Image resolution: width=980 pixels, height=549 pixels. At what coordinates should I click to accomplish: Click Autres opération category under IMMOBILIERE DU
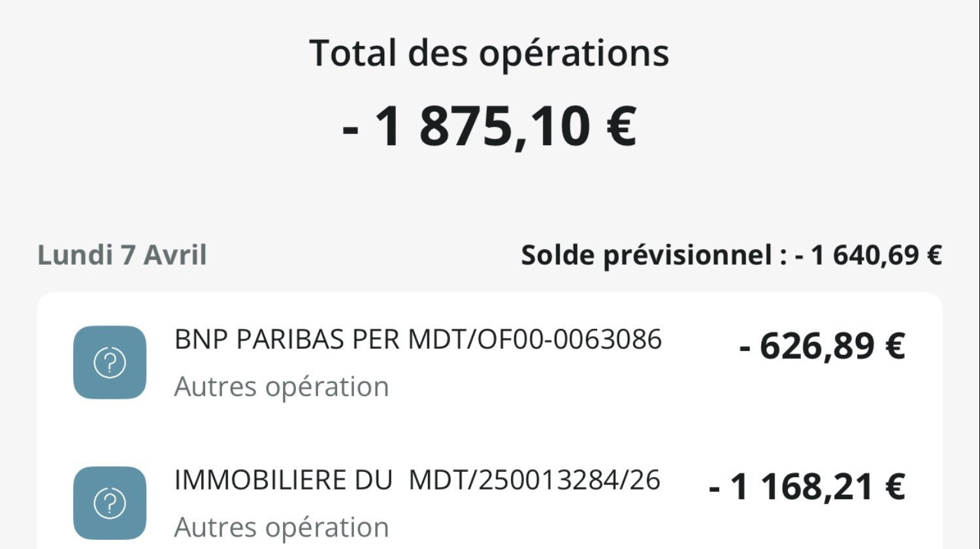tap(282, 527)
